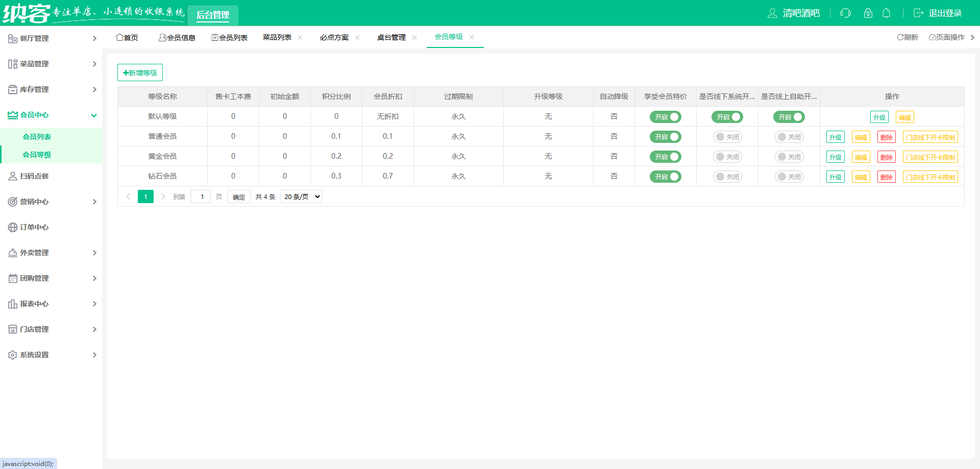Open the notification bell icon
The width and height of the screenshot is (980, 469).
(x=887, y=13)
